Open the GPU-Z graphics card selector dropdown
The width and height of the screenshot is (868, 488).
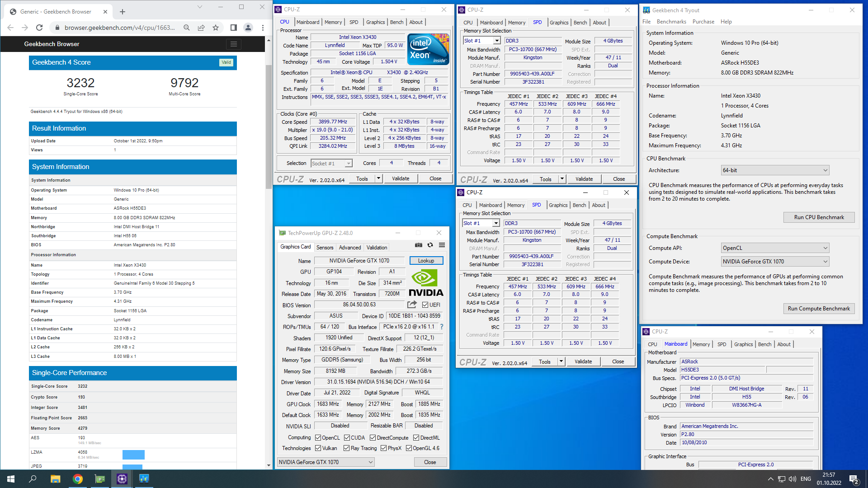[326, 462]
